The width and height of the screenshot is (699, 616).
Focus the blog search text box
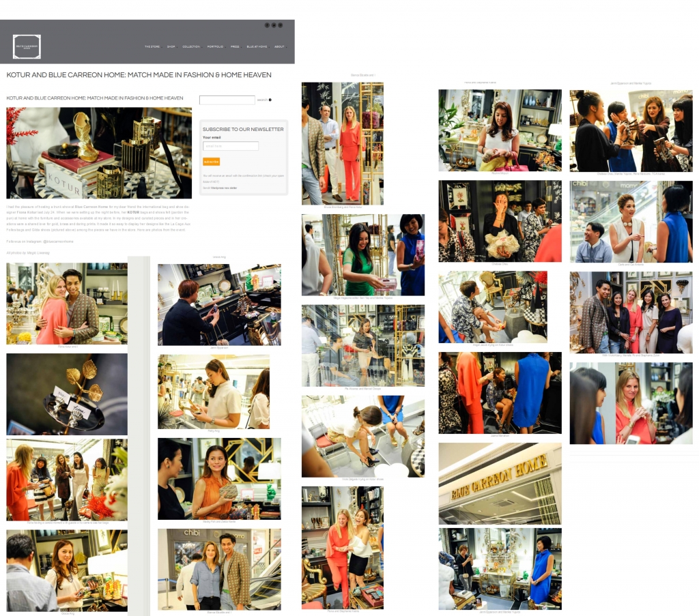click(227, 100)
